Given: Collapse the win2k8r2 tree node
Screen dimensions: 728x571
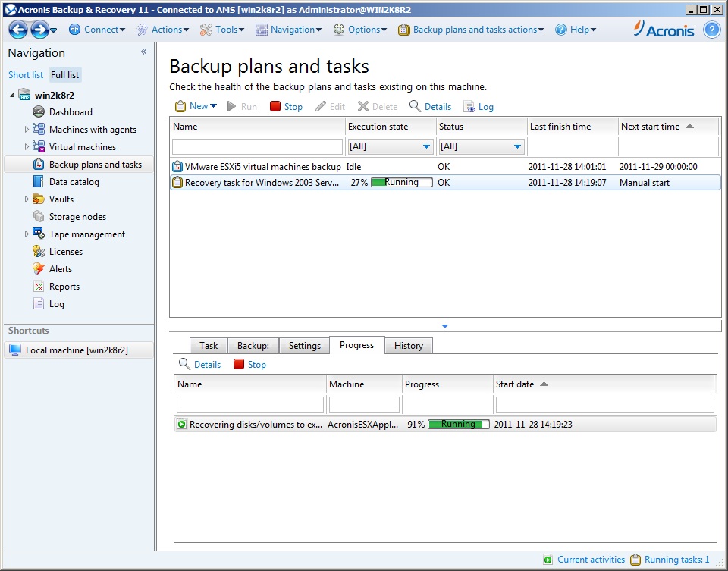Looking at the screenshot, I should point(12,95).
